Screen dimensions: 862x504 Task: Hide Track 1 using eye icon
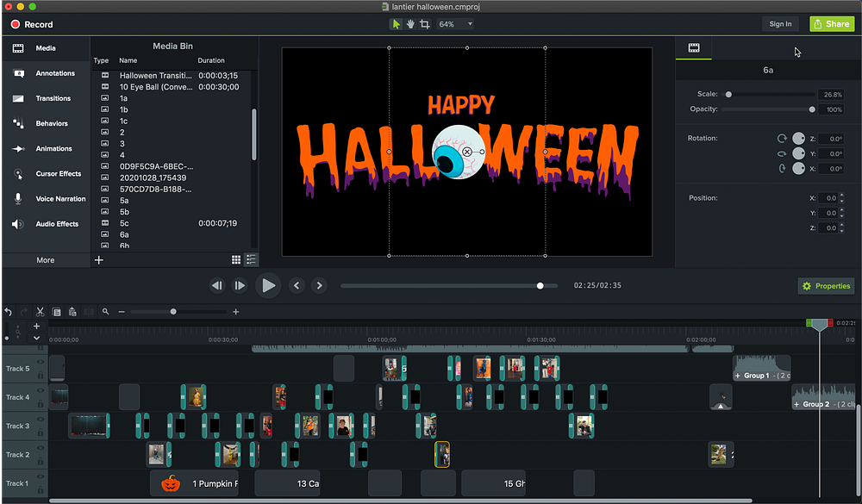[x=41, y=478]
